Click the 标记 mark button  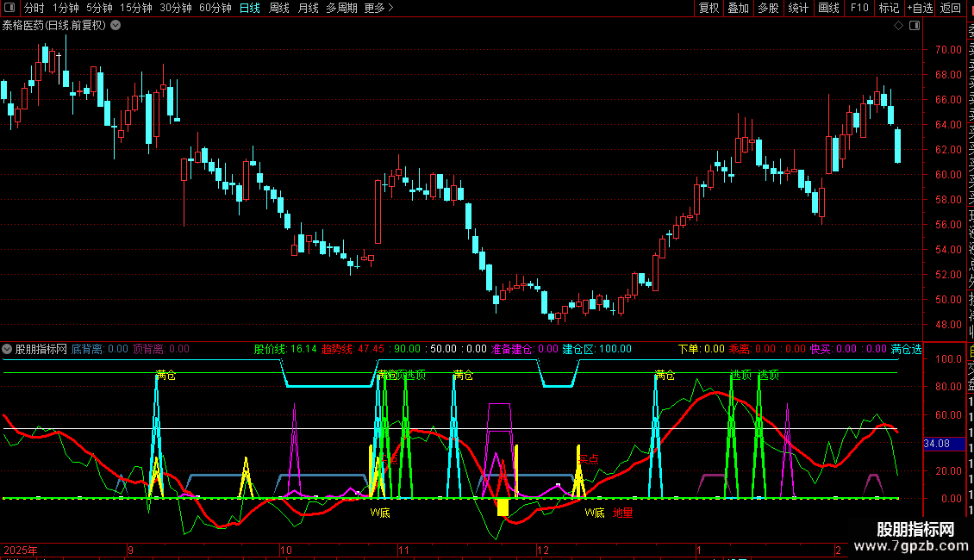889,8
